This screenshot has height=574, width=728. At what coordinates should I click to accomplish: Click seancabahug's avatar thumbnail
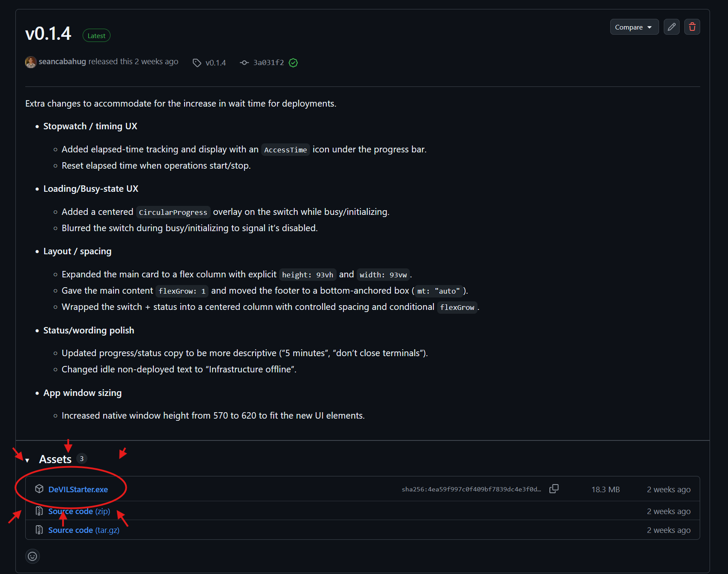(30, 62)
